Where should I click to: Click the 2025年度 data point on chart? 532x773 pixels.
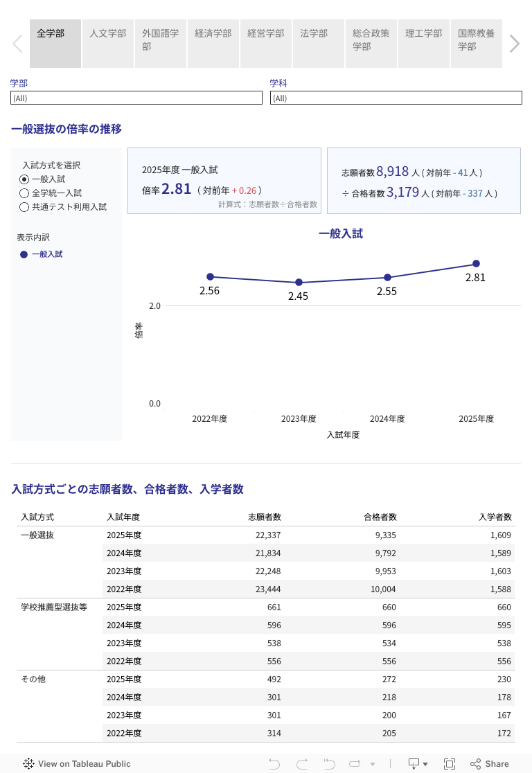click(x=476, y=263)
